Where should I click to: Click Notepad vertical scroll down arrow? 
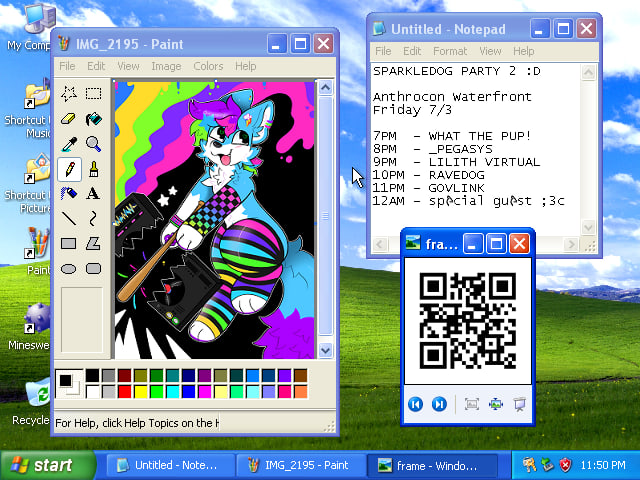(x=588, y=227)
